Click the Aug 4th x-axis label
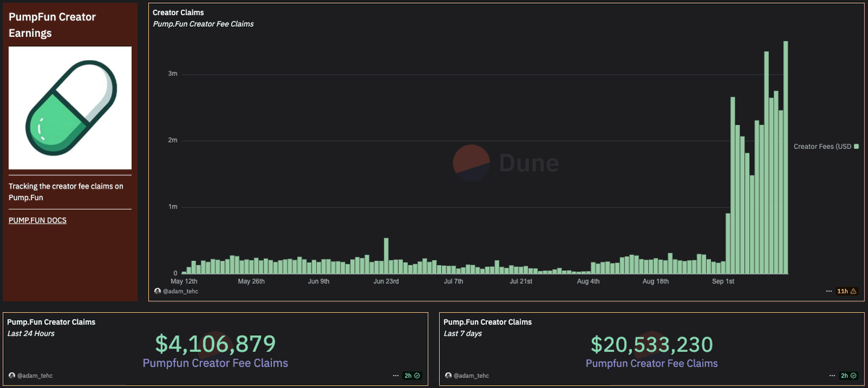 (x=589, y=281)
